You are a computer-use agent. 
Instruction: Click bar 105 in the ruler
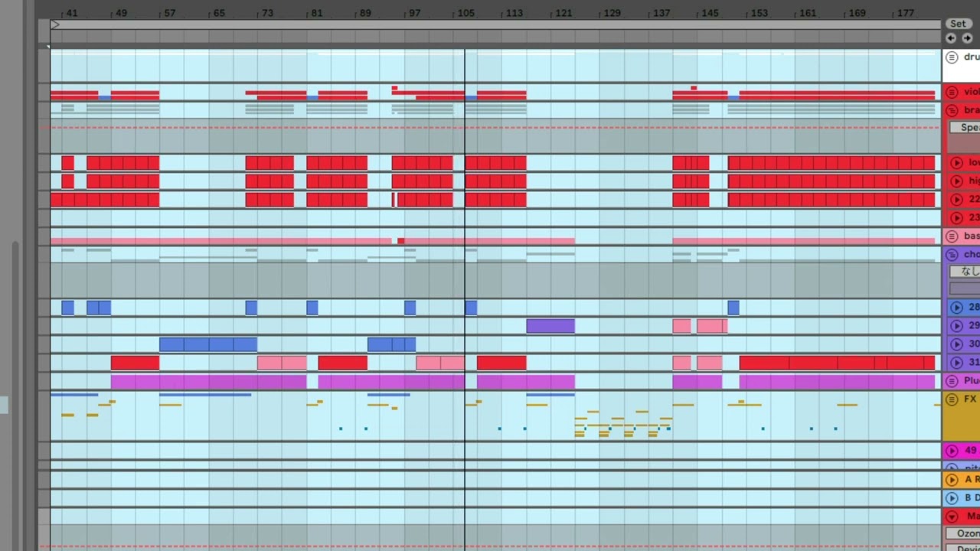(x=465, y=13)
